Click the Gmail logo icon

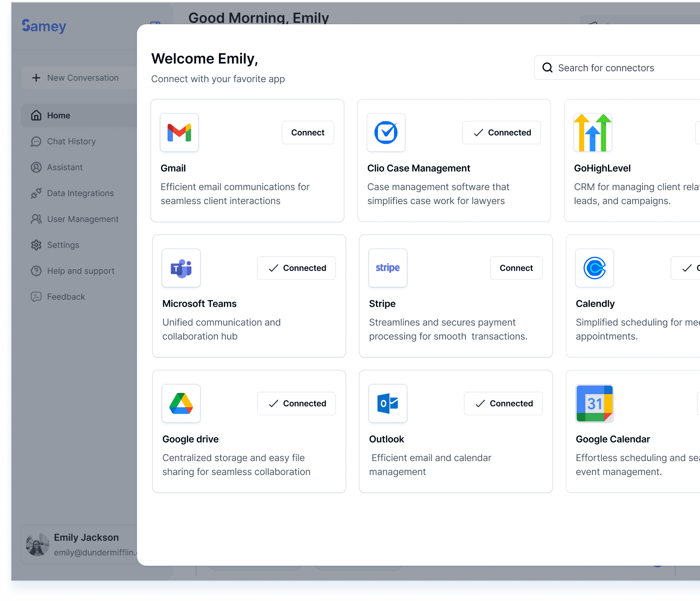(x=180, y=133)
